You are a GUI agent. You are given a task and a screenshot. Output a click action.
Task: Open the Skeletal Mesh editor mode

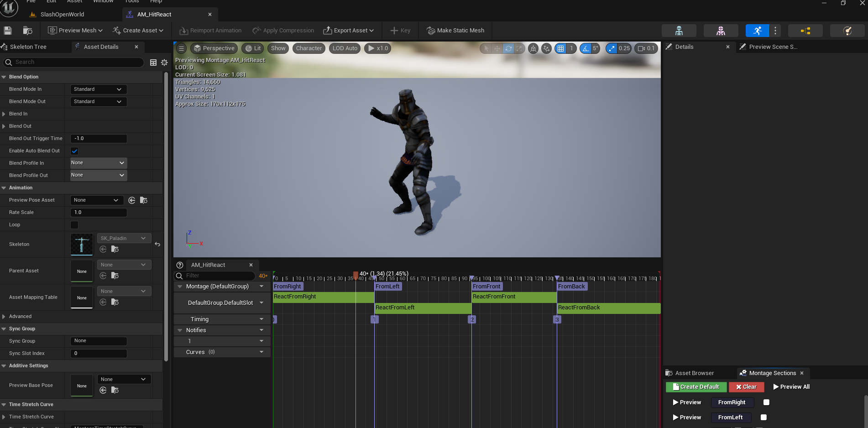coord(721,31)
